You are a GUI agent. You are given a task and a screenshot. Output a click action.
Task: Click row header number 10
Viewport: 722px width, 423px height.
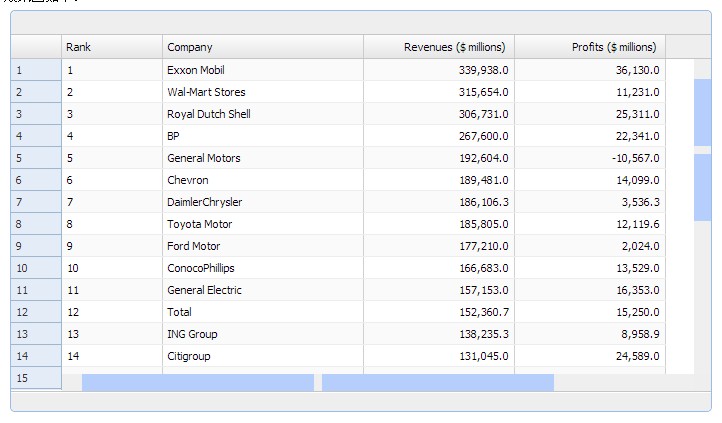36,268
